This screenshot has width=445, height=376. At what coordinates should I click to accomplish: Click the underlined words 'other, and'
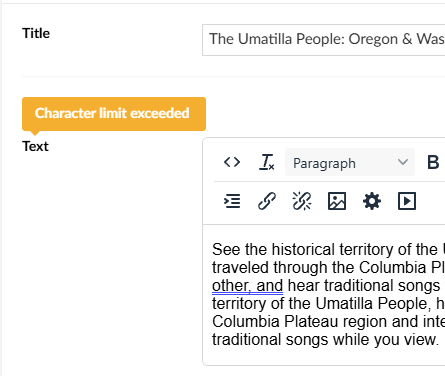point(247,286)
